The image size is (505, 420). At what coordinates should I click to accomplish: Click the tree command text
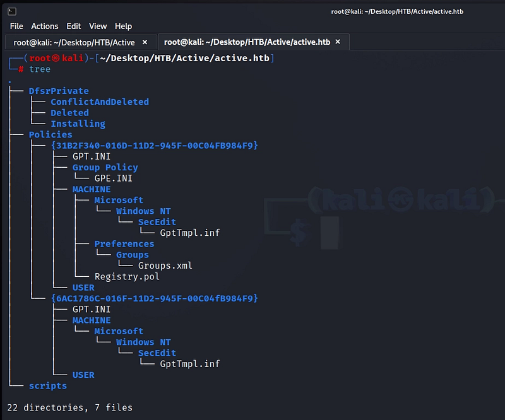coord(40,69)
